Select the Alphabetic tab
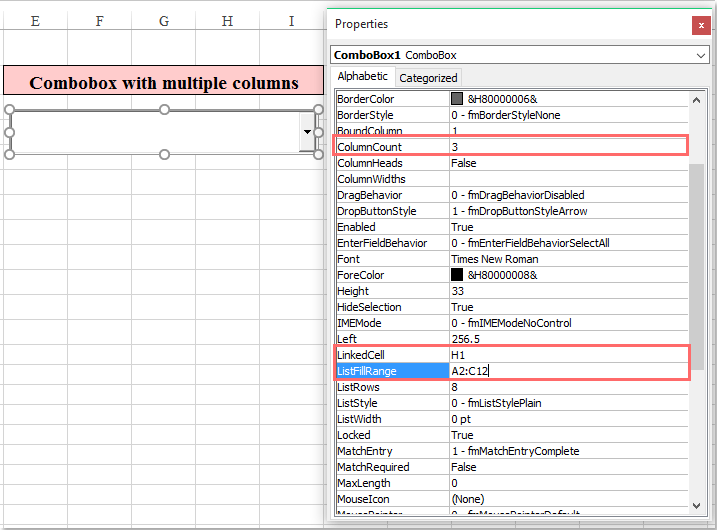The width and height of the screenshot is (717, 530). [362, 76]
